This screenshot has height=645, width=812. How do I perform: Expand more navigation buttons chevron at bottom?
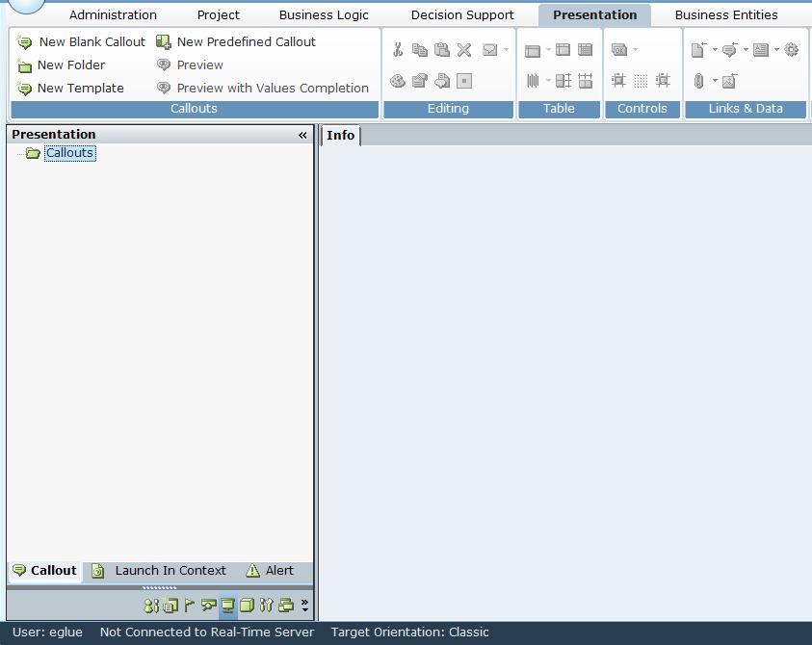[x=305, y=606]
